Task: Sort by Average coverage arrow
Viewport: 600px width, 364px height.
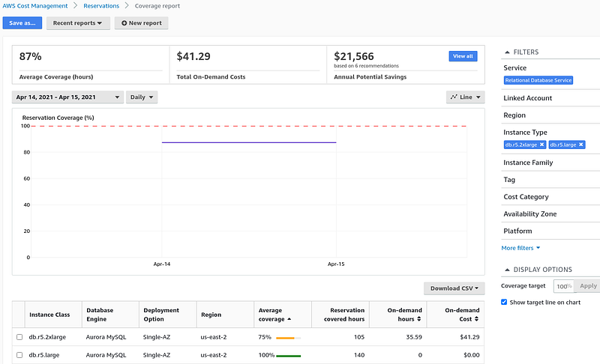Action: pos(289,319)
